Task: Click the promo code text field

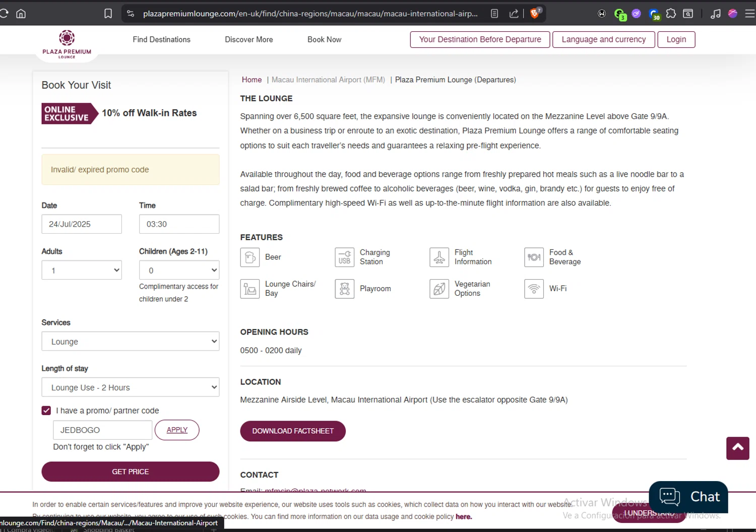Action: pyautogui.click(x=102, y=430)
